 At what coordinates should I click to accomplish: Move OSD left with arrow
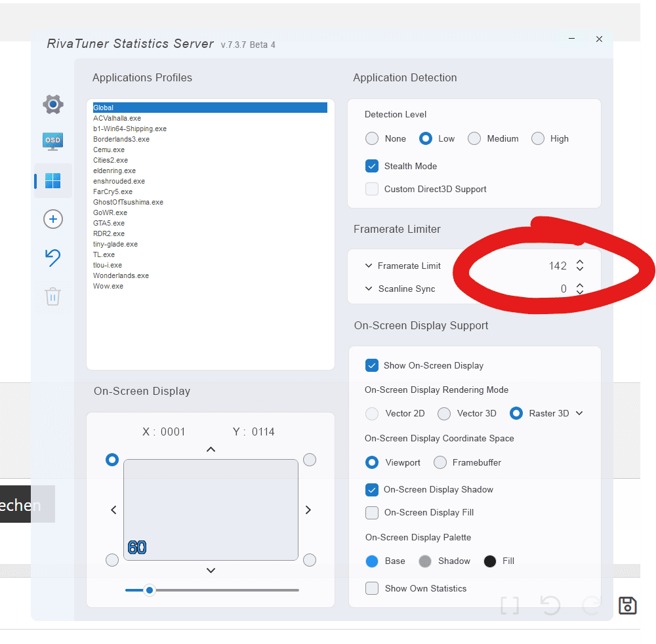[113, 510]
